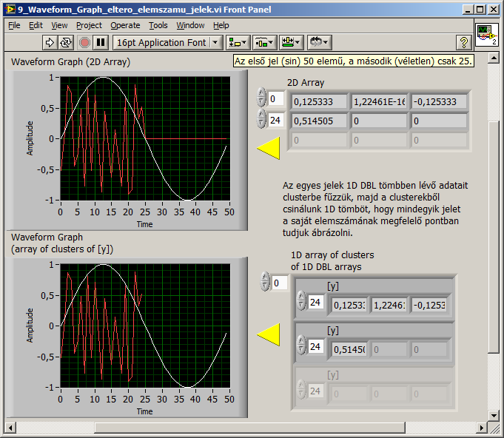Click Time axis label on bottom graph
Viewport: 504px width, 438px height.
(x=144, y=411)
